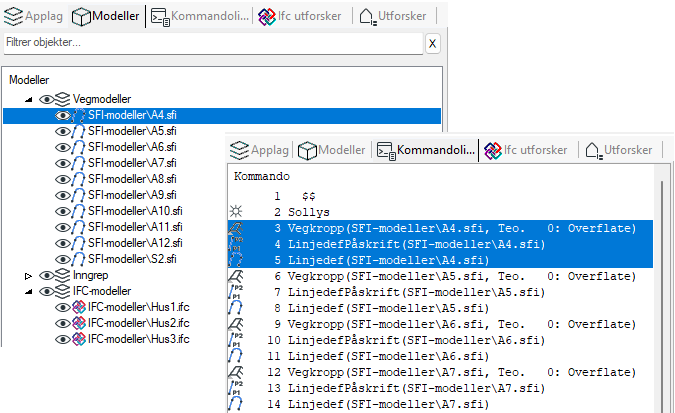Click the Linjedef icon on line 8

coord(236,308)
